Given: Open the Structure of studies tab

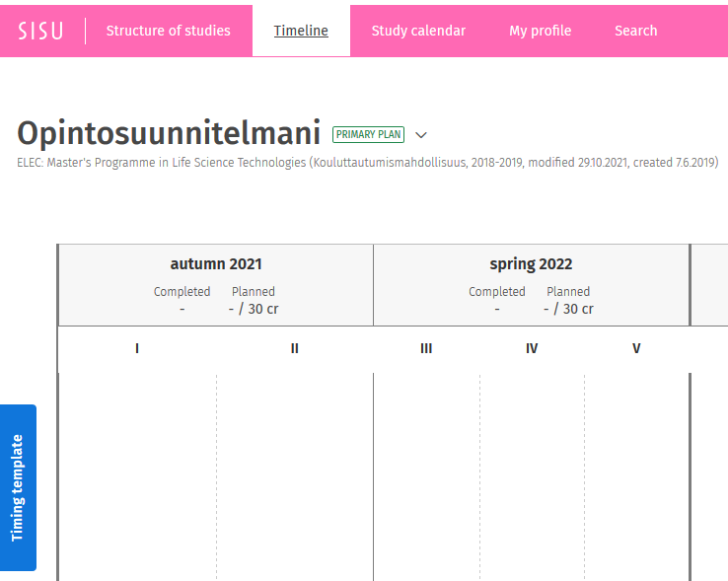Looking at the screenshot, I should 168,31.
